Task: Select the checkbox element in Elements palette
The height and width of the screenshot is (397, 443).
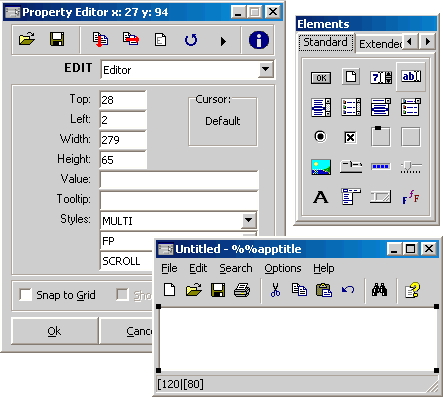Action: click(350, 137)
